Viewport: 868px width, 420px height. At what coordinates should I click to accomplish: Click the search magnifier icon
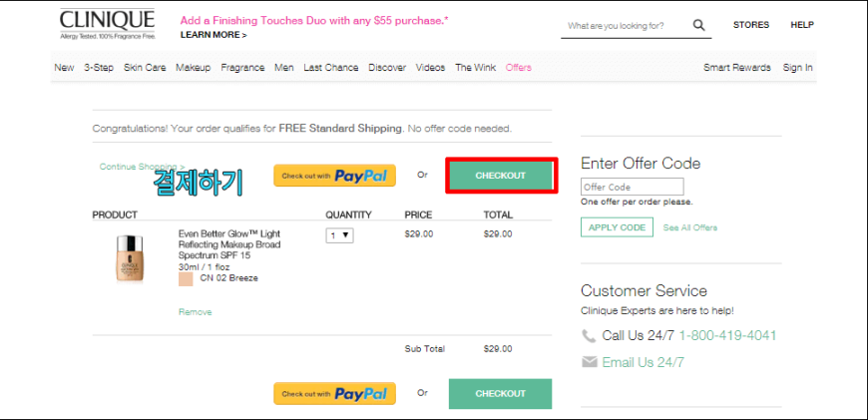pos(698,25)
